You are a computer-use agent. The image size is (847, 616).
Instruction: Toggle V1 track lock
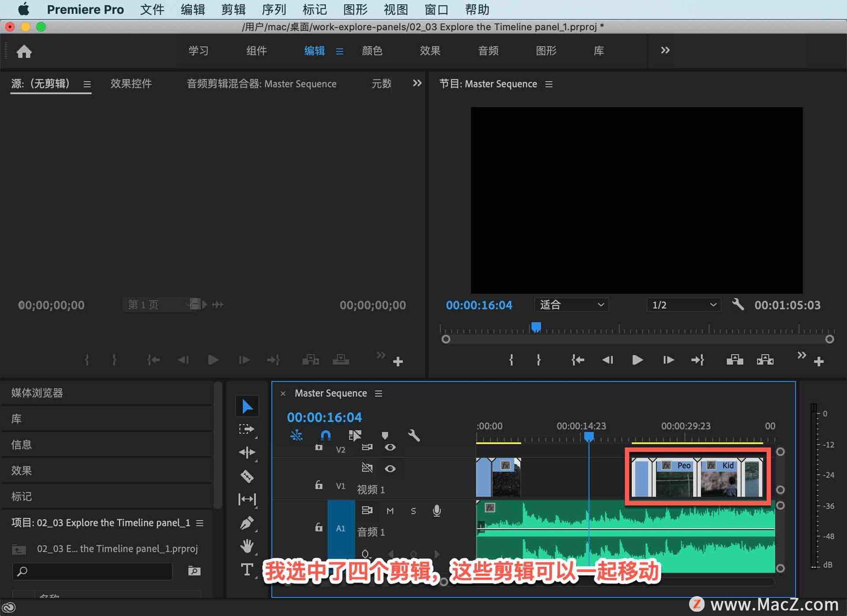[319, 485]
